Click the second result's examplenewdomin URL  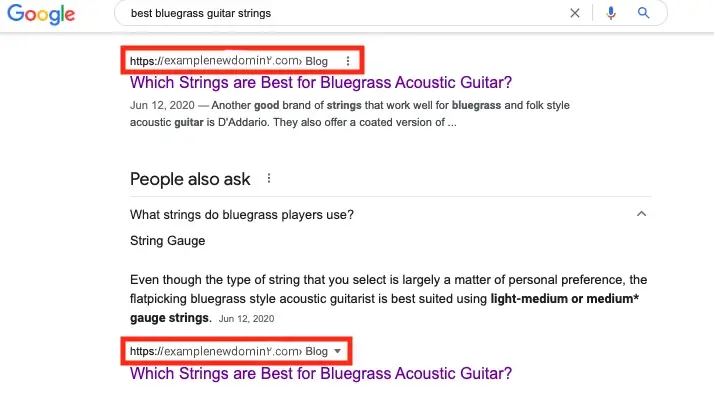click(x=214, y=351)
